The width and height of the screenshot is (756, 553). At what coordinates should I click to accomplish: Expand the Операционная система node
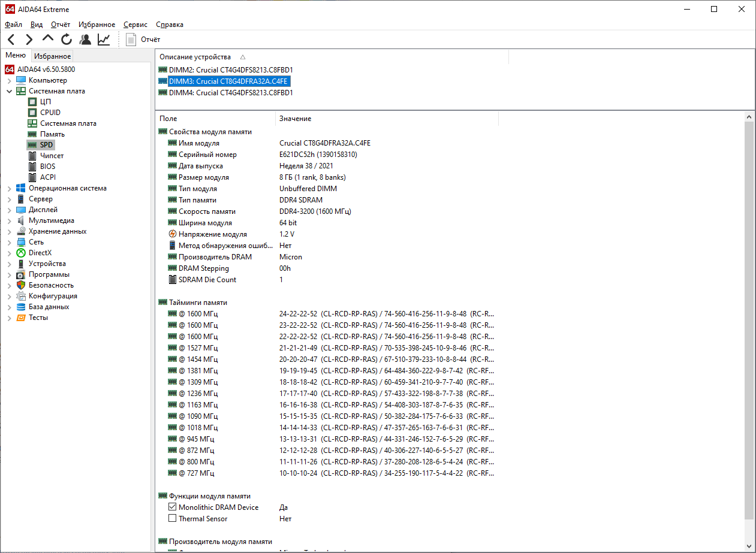tap(9, 188)
